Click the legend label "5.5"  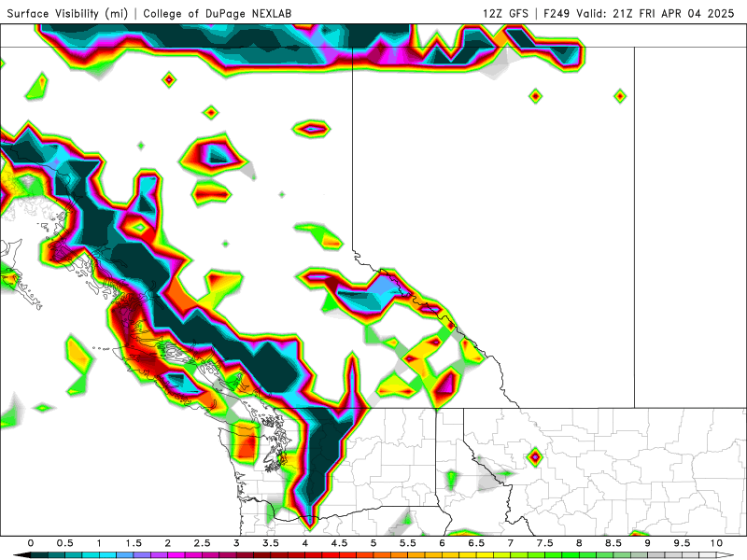click(408, 543)
